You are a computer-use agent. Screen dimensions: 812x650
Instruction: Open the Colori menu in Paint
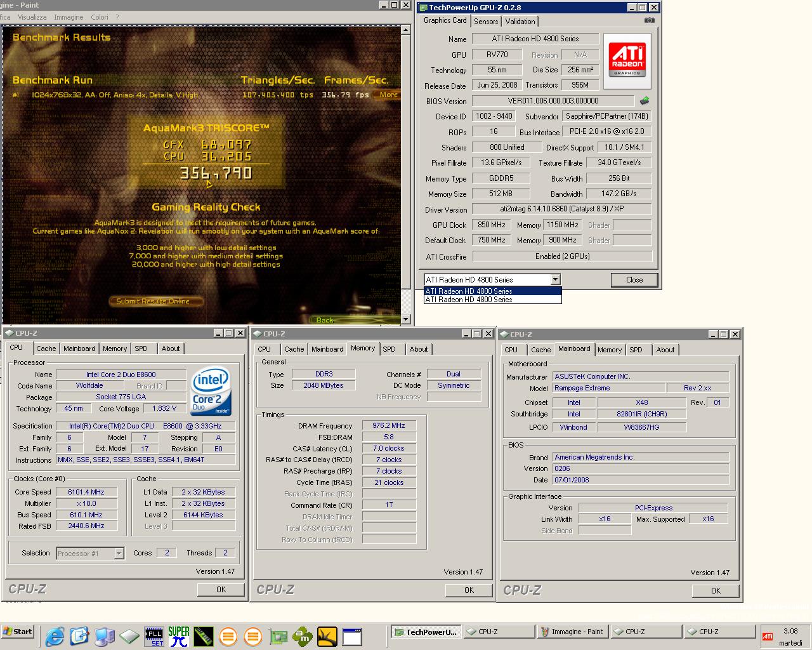tap(100, 17)
